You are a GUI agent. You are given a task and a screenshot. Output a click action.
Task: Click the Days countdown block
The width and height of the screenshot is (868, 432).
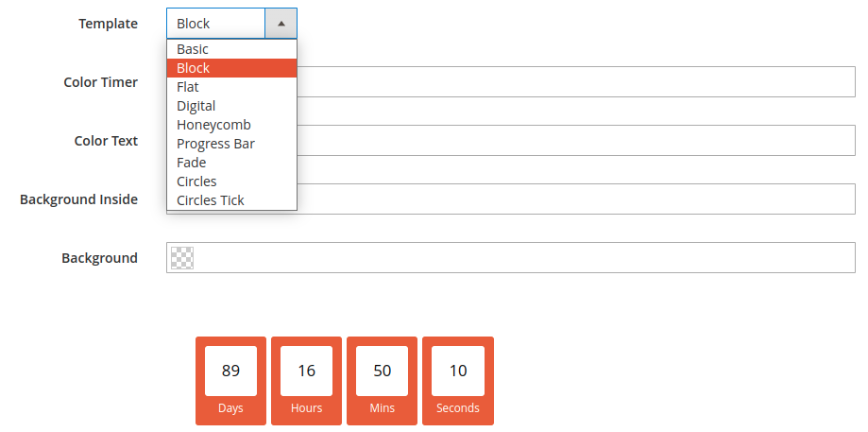tap(230, 381)
